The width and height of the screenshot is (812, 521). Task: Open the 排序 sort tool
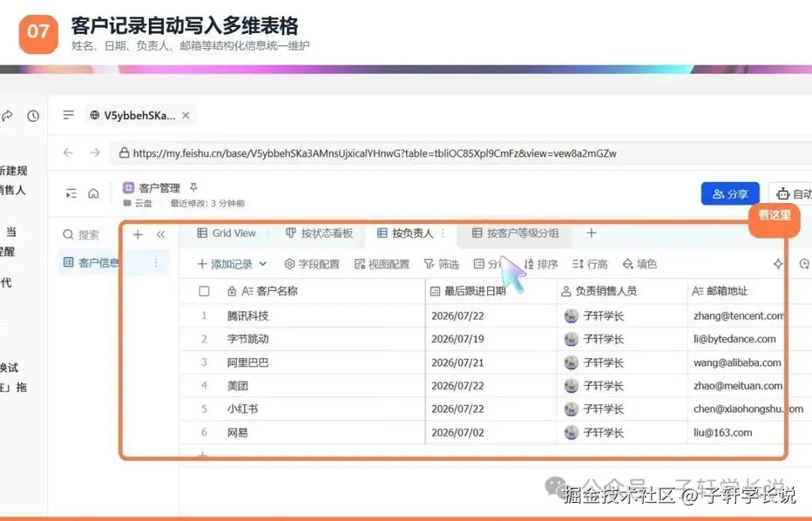click(541, 264)
